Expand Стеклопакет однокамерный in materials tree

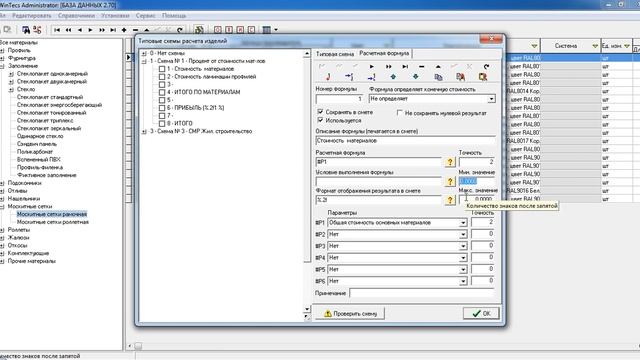(x=11, y=74)
